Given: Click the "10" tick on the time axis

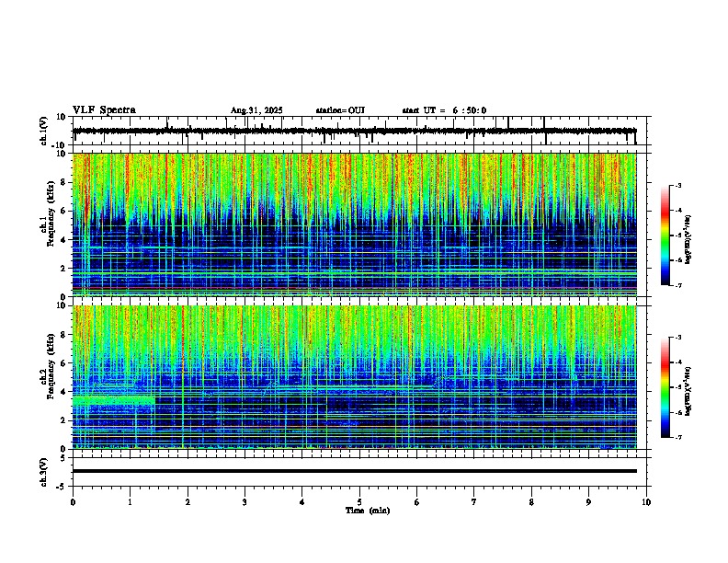Looking at the screenshot, I should (x=646, y=502).
